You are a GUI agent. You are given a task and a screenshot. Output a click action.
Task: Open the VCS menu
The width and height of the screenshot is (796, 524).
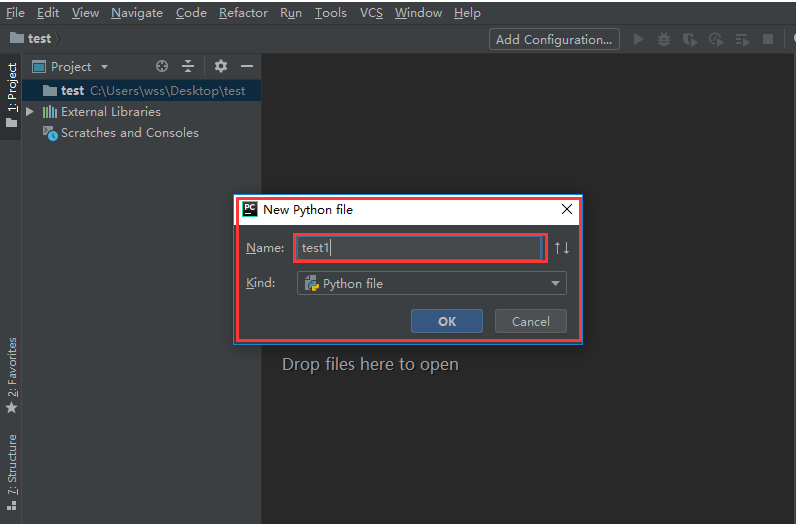click(x=371, y=13)
